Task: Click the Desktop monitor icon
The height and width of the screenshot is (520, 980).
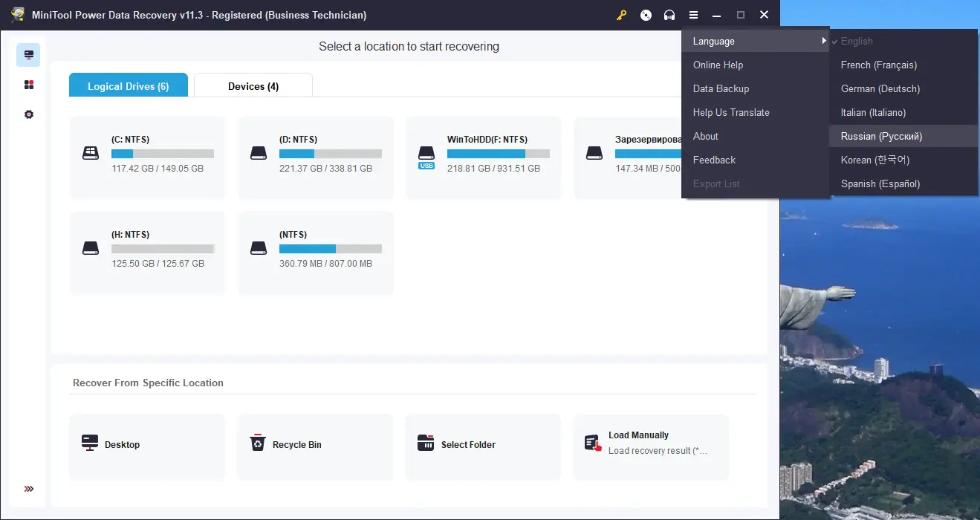Action: pos(90,443)
